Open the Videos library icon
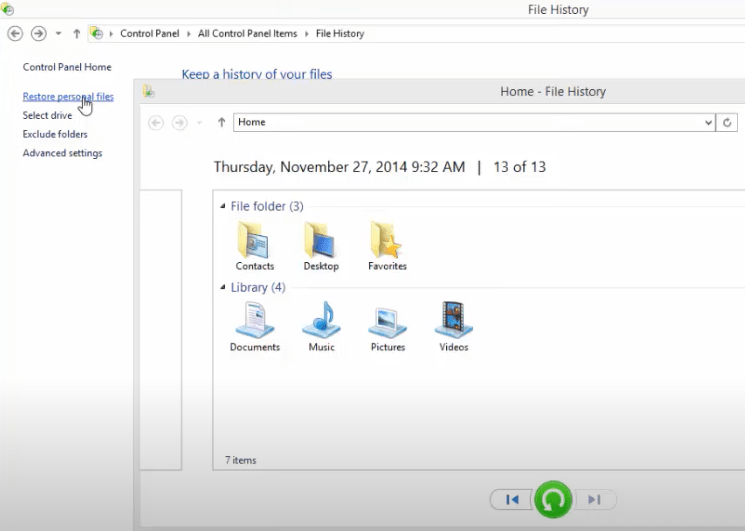The image size is (745, 531). [x=453, y=321]
